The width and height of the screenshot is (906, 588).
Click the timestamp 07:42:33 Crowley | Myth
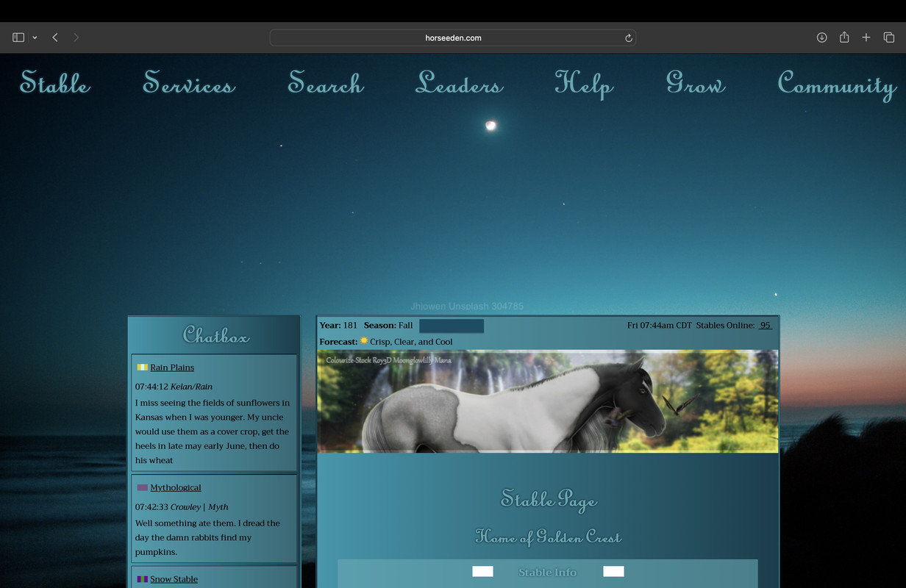coord(182,507)
